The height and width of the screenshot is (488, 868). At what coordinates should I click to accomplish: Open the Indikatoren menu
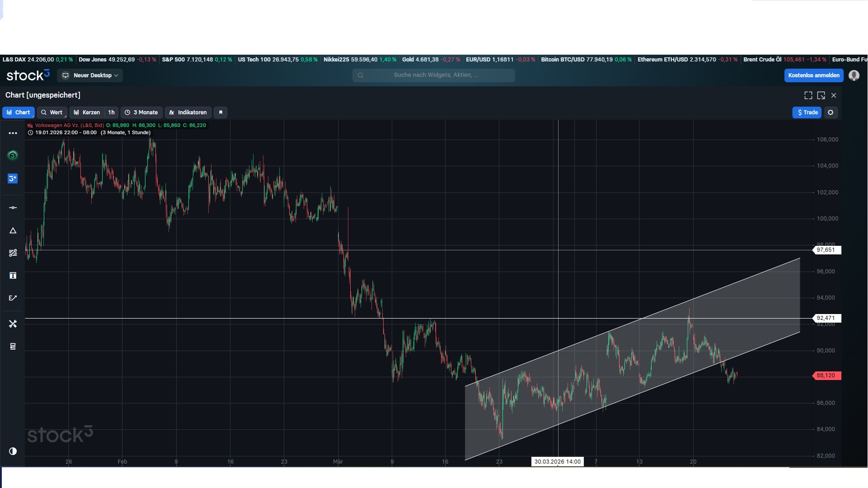pos(188,113)
